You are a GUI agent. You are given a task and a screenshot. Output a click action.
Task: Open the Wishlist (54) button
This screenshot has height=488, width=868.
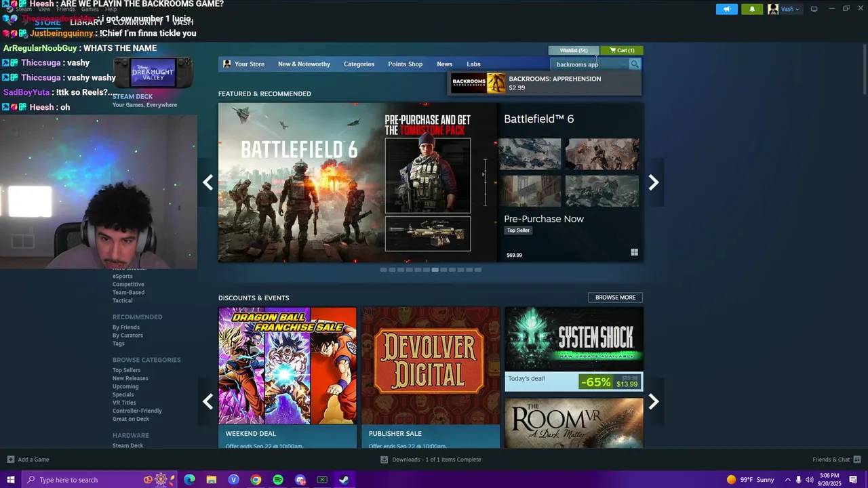point(574,50)
